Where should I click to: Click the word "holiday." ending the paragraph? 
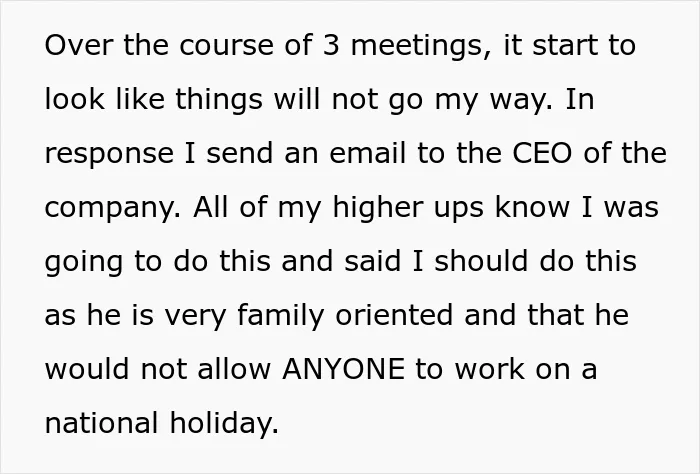tap(224, 424)
